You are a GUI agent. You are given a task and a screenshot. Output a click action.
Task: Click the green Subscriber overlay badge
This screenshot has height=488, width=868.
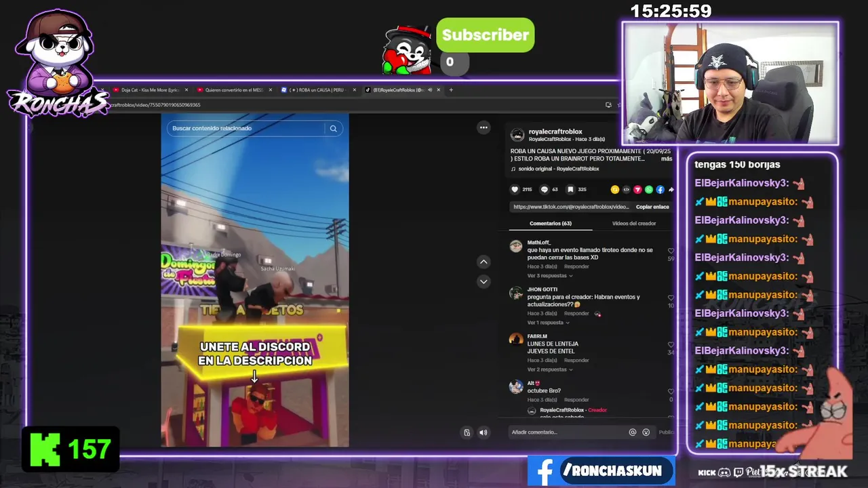tap(485, 35)
